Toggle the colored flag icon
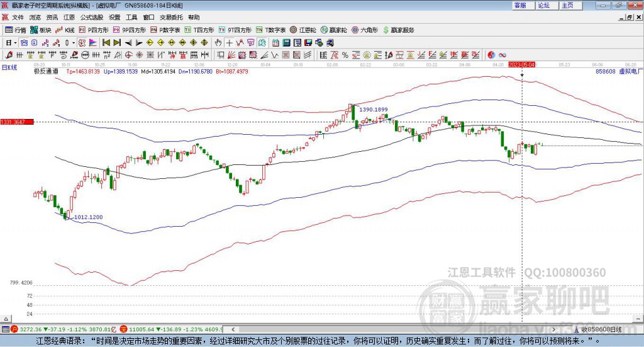Viewport: 644px width, 347px height. coord(93,43)
